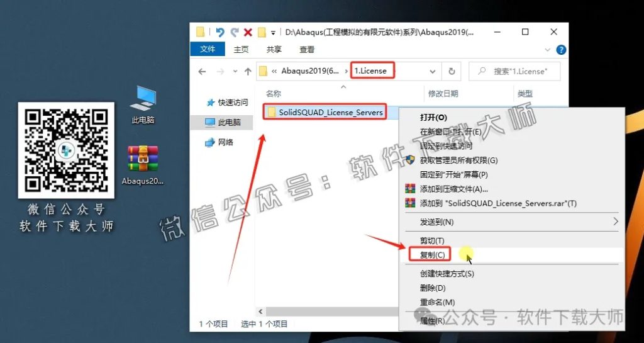Screen dimensions: 644x343
Task: Click the Redo icon in quick access toolbar
Action: coord(235,33)
